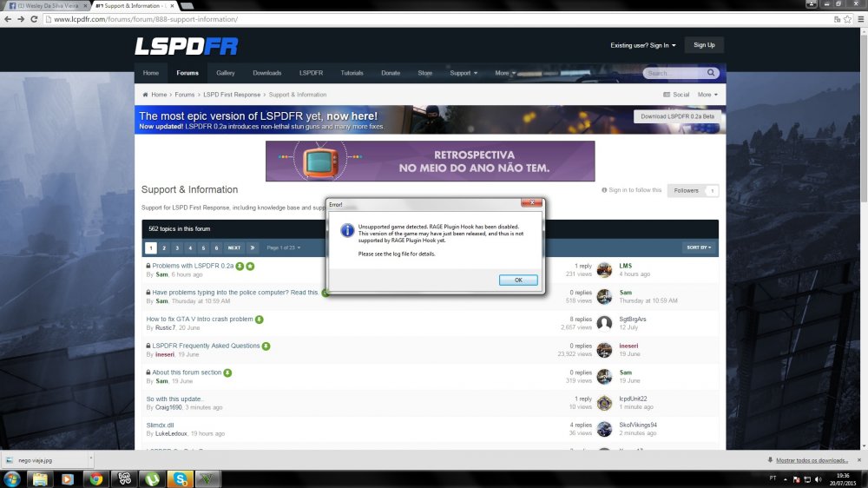Open the Forums nav tab

coord(187,73)
